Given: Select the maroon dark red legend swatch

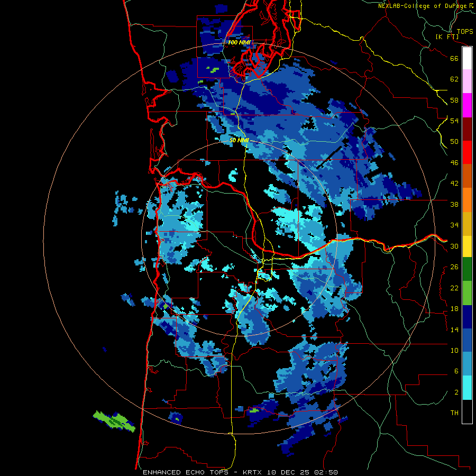Looking at the screenshot, I should click(467, 129).
